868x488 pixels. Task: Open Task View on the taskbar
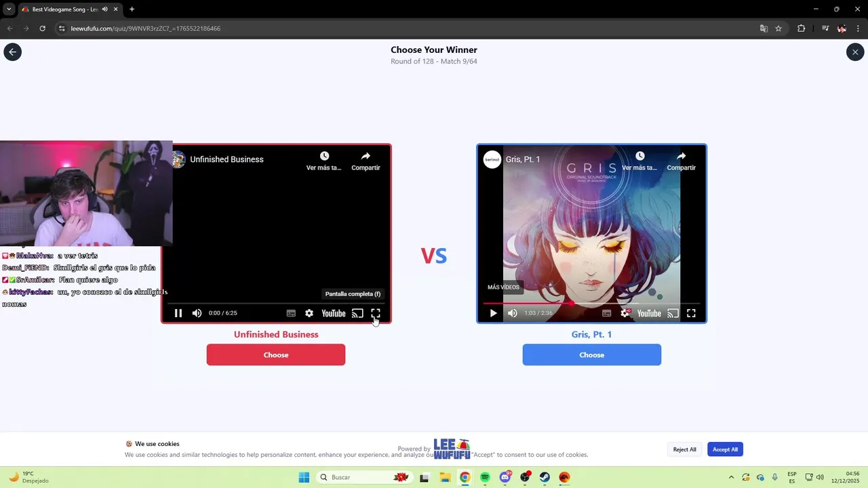[425, 477]
